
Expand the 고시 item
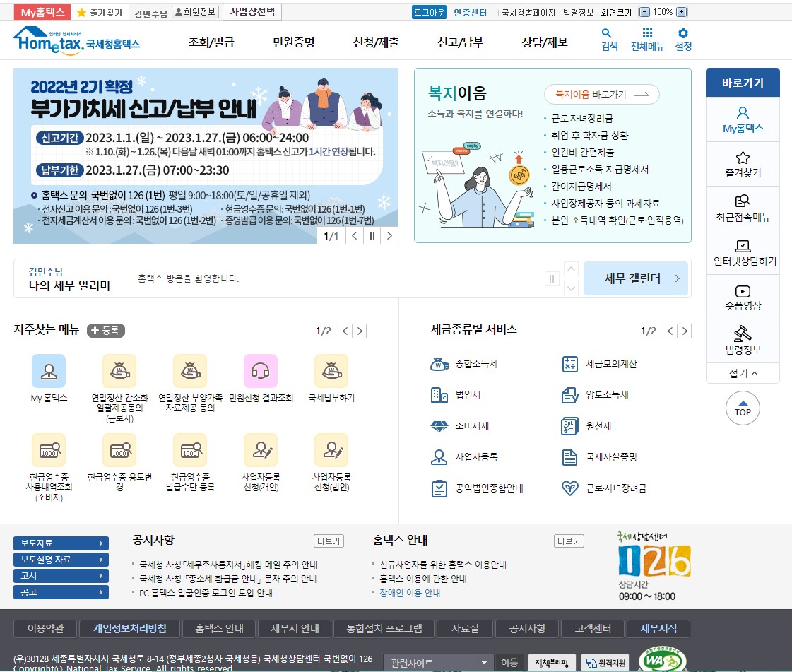[x=61, y=575]
